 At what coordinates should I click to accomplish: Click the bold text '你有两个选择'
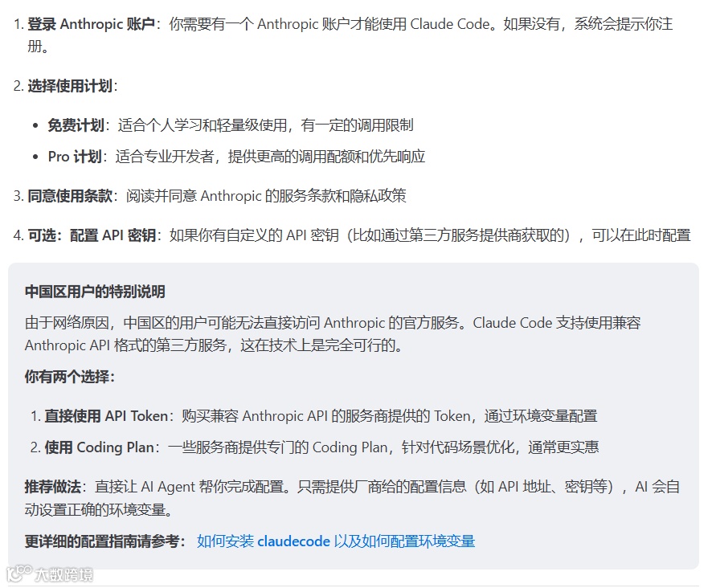(67, 377)
